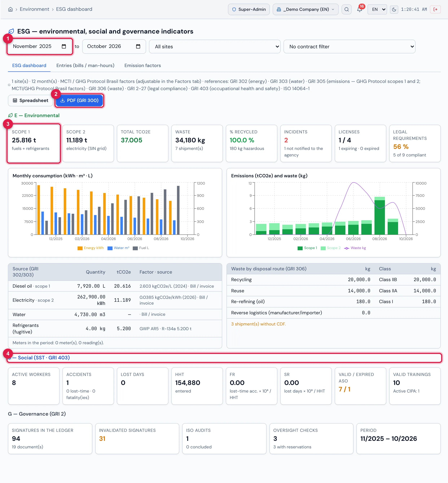Open the language EN dropdown
This screenshot has width=448, height=483.
tap(377, 9)
